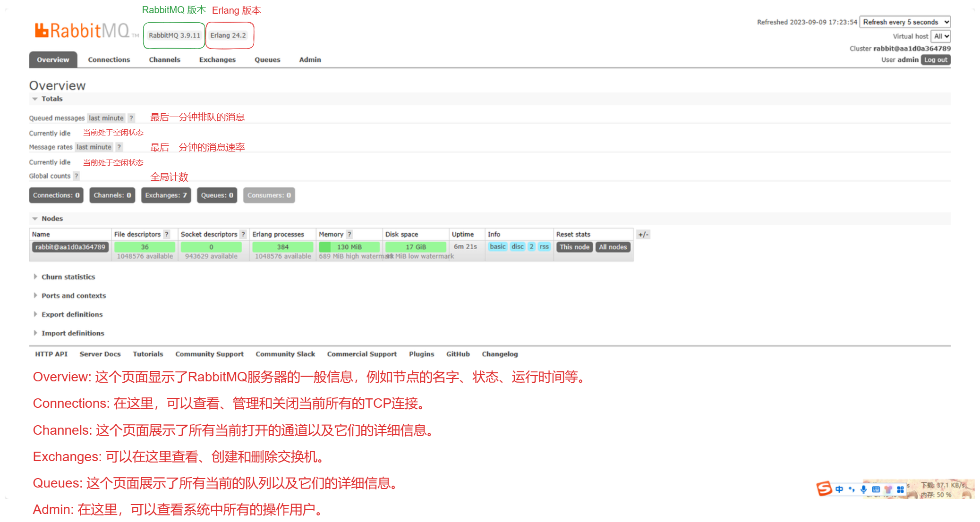Open the soft keyboard icon in the IME bar
This screenshot has height=522, width=980.
876,489
